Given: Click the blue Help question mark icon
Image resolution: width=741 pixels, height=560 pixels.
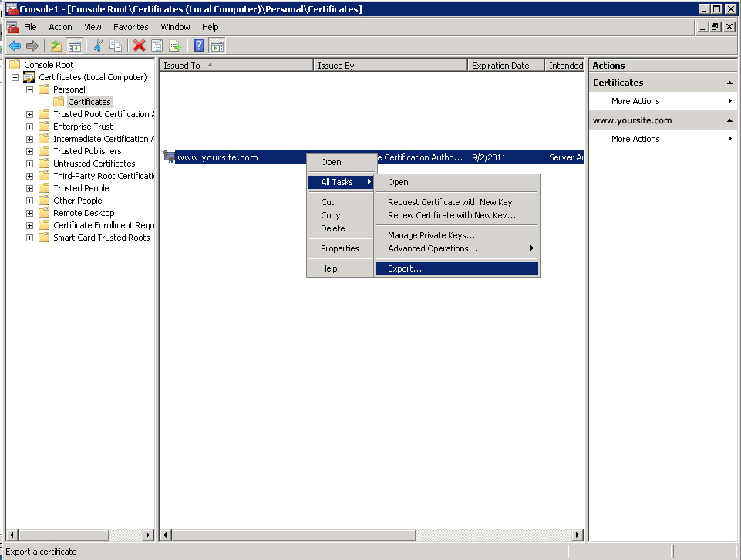Looking at the screenshot, I should (x=198, y=46).
